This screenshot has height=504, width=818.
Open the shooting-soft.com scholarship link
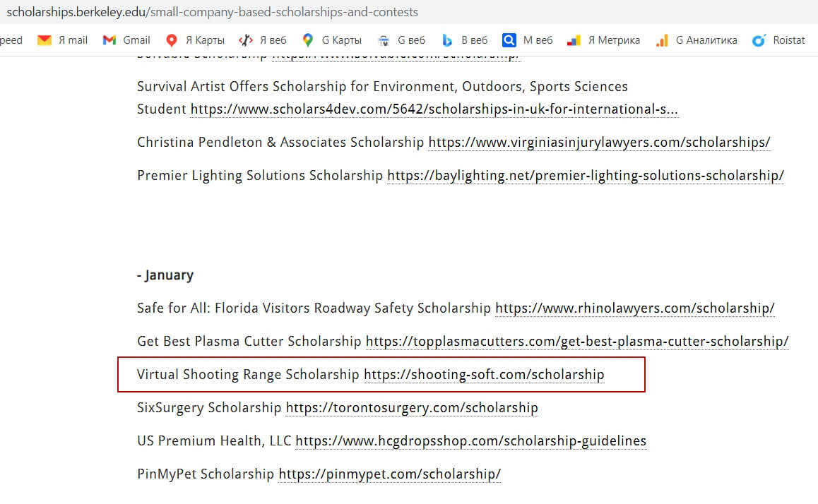click(484, 375)
